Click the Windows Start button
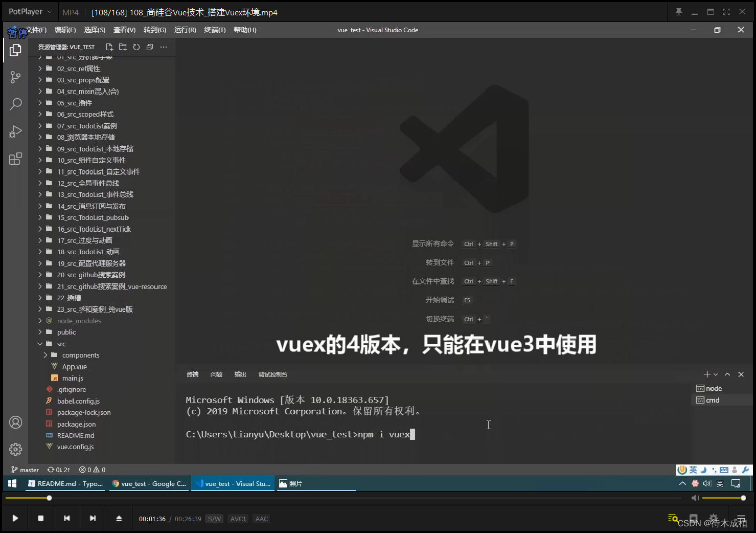The height and width of the screenshot is (533, 756). point(13,483)
